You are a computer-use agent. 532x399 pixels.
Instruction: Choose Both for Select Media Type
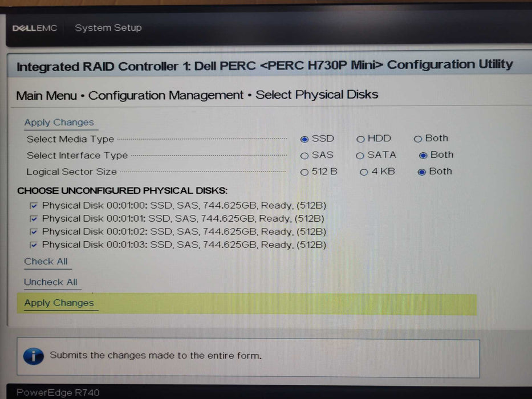pyautogui.click(x=417, y=139)
